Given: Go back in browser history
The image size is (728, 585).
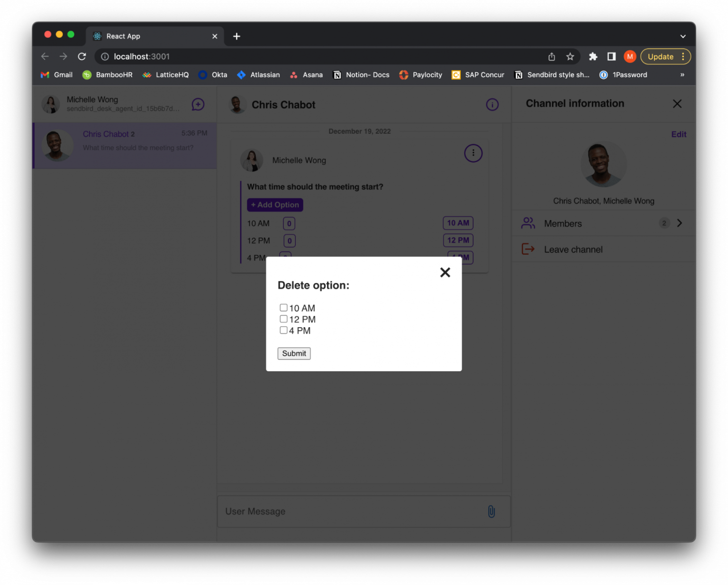Looking at the screenshot, I should pyautogui.click(x=45, y=56).
